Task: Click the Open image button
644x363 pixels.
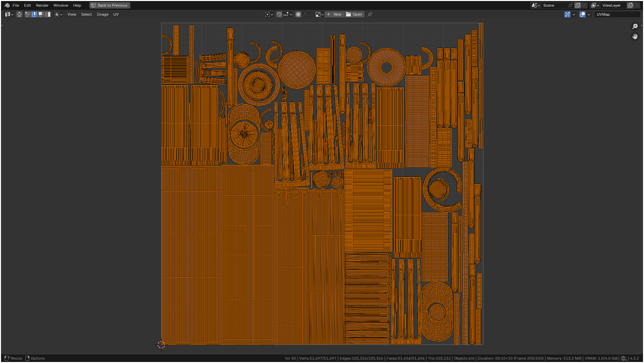Action: [354, 14]
